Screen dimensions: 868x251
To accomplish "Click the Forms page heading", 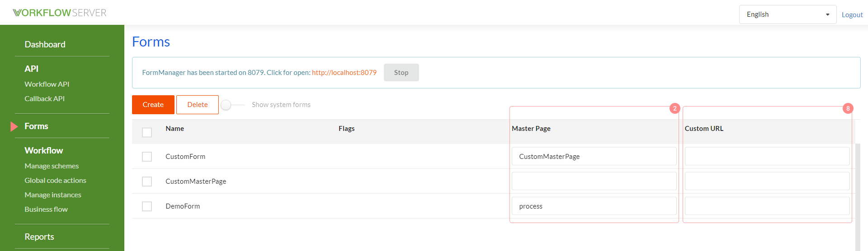I will tap(151, 42).
